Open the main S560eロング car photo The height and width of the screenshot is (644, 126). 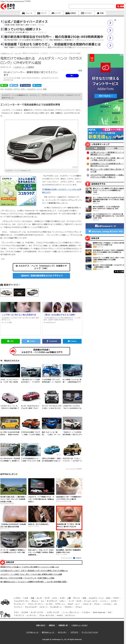point(41,144)
